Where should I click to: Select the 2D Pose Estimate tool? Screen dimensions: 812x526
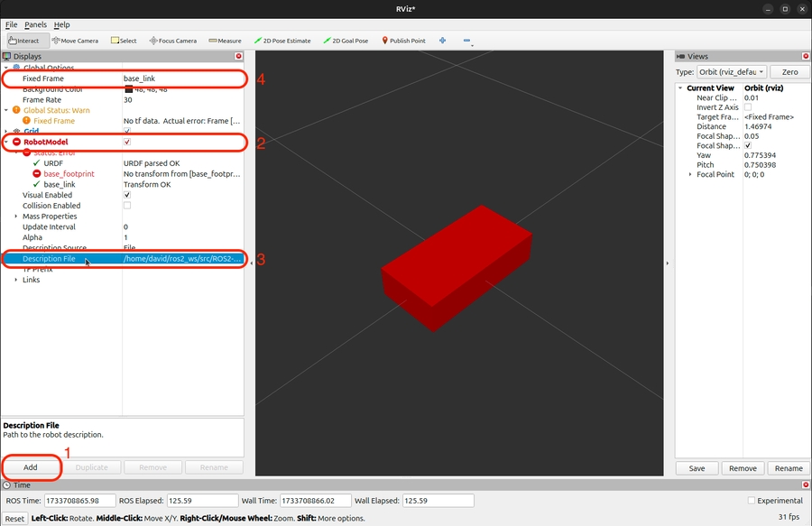[x=282, y=41]
